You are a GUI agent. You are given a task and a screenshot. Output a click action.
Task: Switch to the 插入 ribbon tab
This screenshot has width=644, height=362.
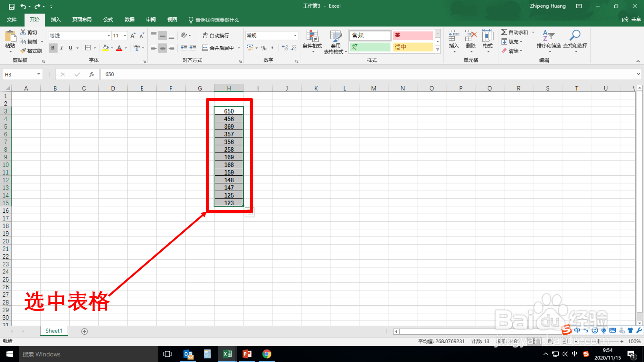tap(56, 20)
